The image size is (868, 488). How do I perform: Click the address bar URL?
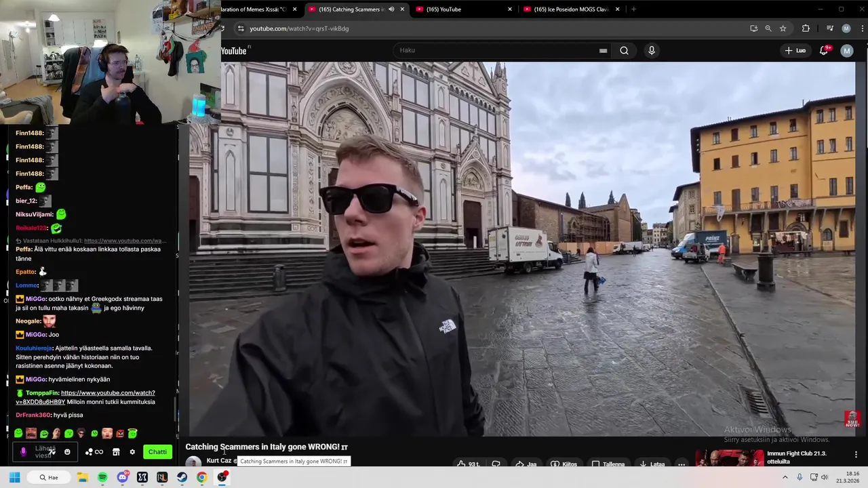coord(299,28)
